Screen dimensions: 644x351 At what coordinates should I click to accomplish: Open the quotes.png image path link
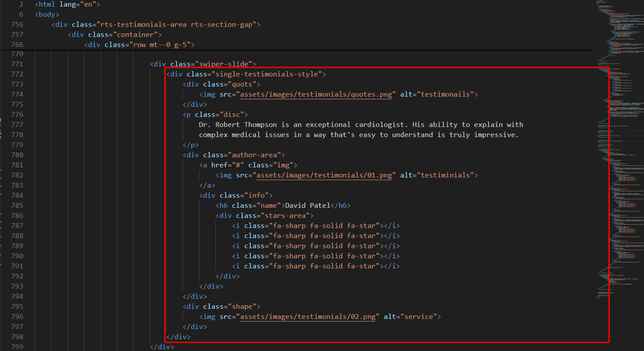pyautogui.click(x=316, y=94)
